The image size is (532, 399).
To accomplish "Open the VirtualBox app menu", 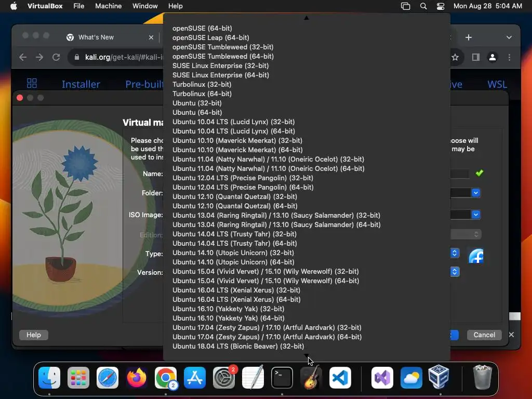I will [45, 6].
